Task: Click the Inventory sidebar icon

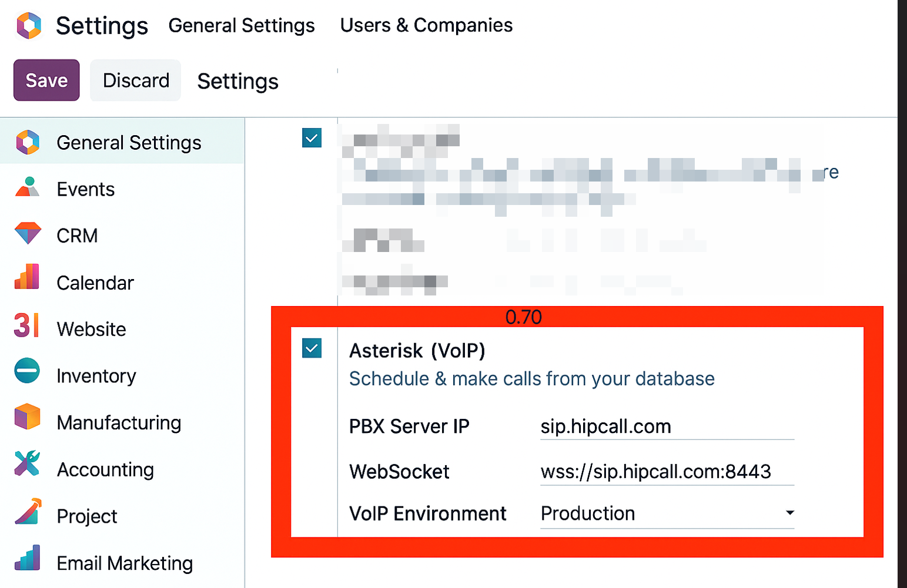Action: click(27, 371)
